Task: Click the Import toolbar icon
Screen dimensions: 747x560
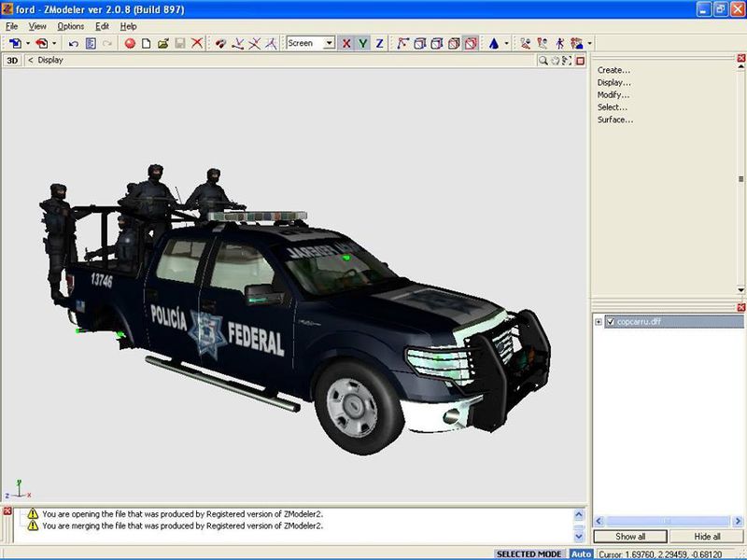Action: 15,43
